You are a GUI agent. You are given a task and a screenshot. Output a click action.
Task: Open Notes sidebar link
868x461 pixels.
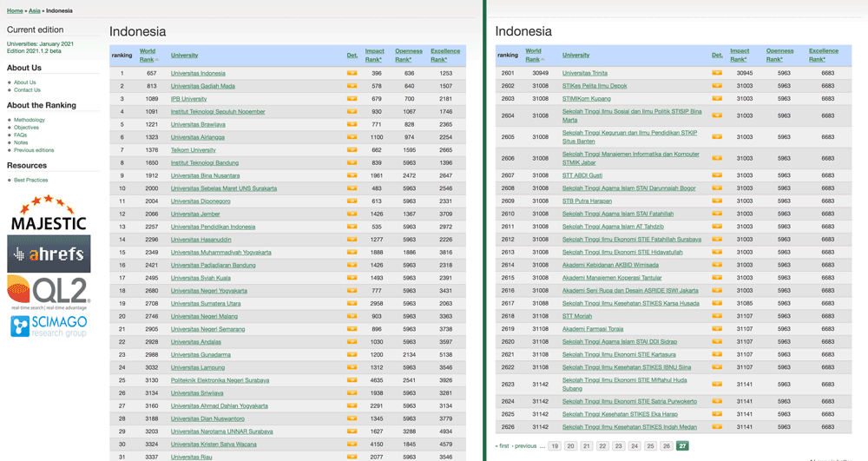click(21, 142)
